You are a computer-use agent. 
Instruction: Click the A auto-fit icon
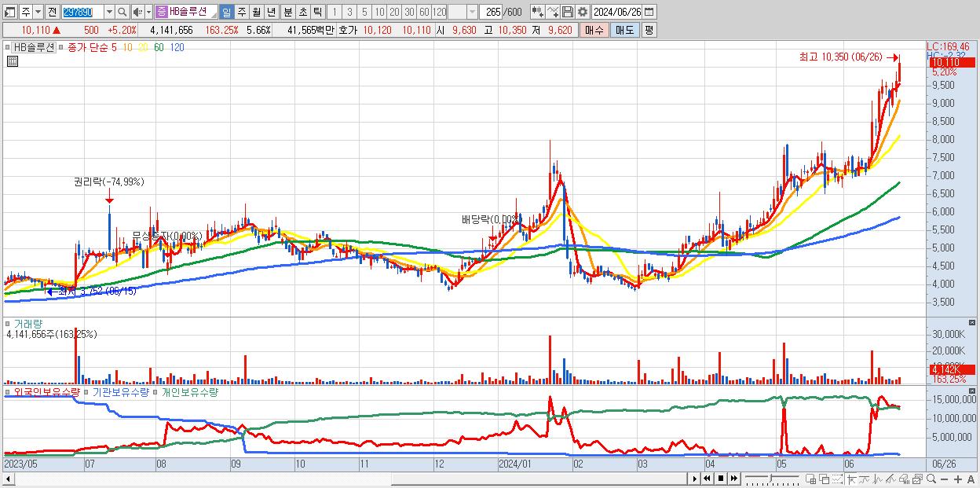point(971,479)
